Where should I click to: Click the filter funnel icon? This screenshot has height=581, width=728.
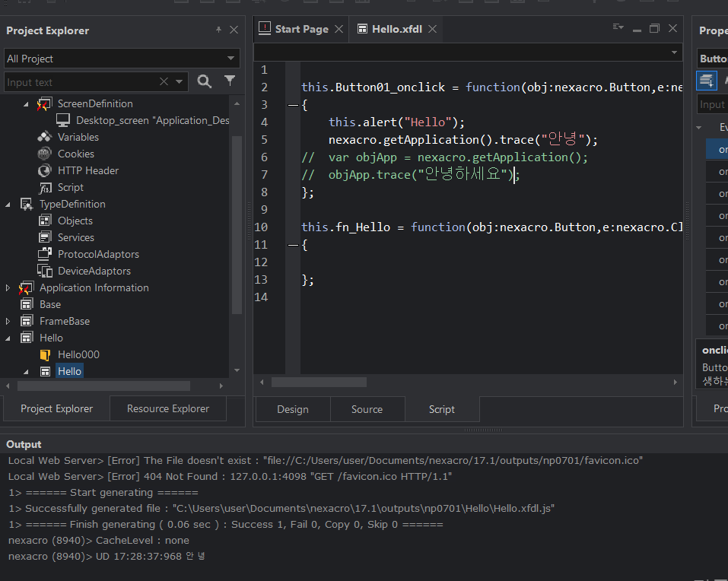click(x=230, y=81)
